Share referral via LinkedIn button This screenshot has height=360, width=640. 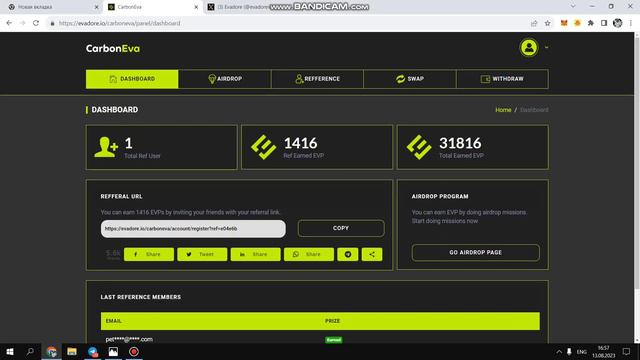point(256,254)
